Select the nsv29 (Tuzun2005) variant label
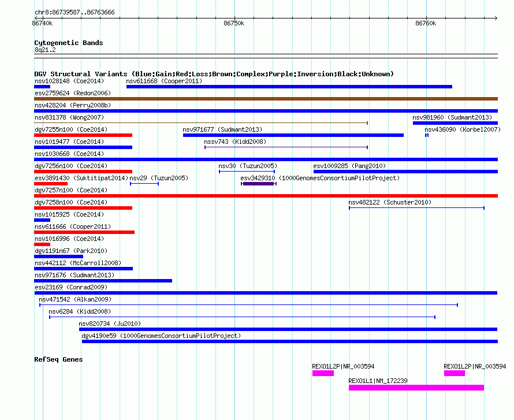 [159, 178]
